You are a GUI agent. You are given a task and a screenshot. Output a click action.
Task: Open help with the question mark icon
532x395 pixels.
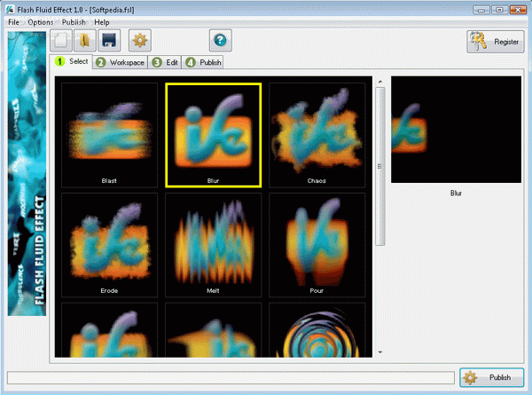221,41
